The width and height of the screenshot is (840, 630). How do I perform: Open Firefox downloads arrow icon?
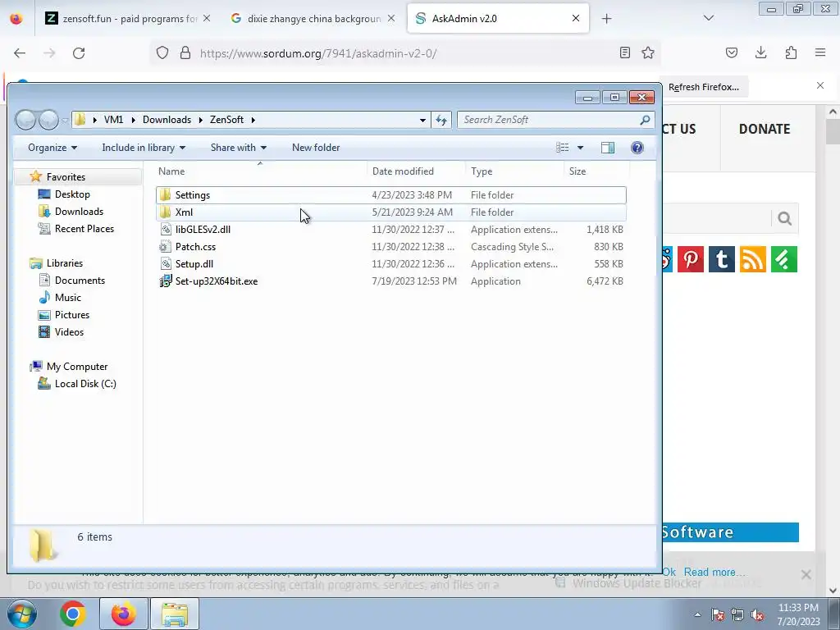760,52
